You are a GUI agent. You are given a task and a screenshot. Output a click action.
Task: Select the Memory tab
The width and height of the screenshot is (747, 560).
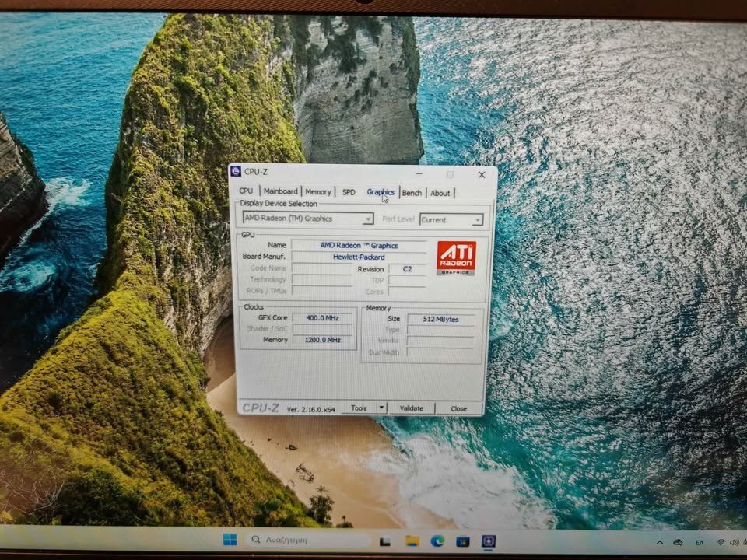click(317, 191)
